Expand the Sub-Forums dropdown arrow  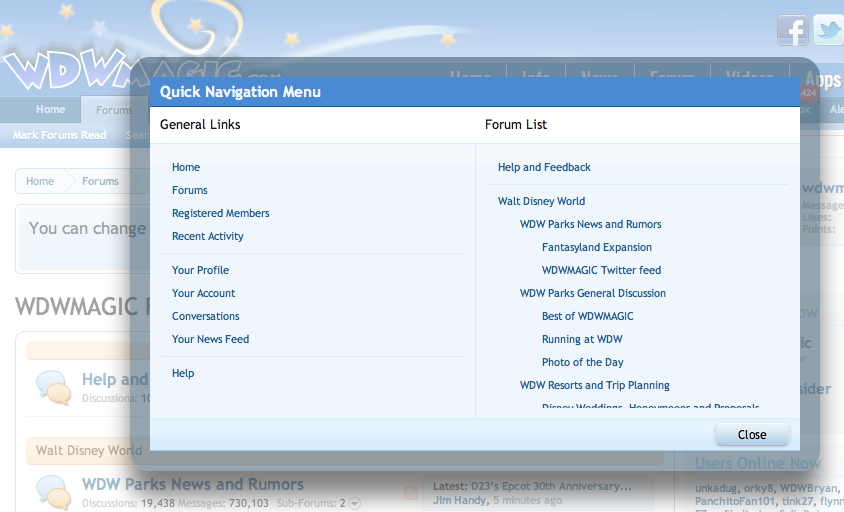tap(354, 503)
